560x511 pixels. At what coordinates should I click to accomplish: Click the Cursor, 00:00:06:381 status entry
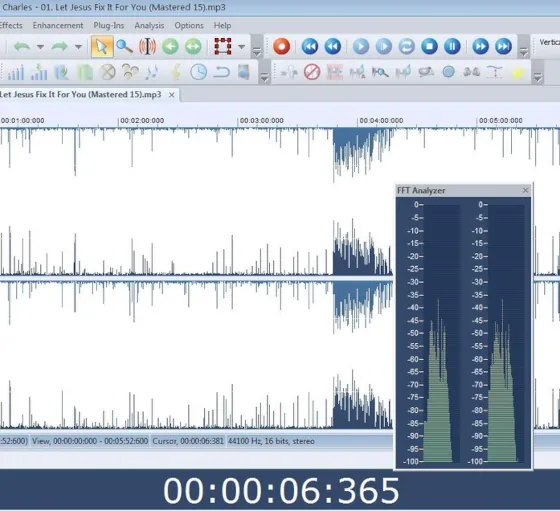pyautogui.click(x=188, y=441)
